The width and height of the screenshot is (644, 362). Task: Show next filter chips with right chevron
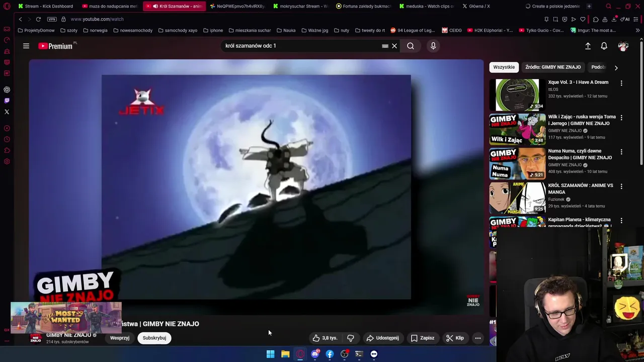616,67
